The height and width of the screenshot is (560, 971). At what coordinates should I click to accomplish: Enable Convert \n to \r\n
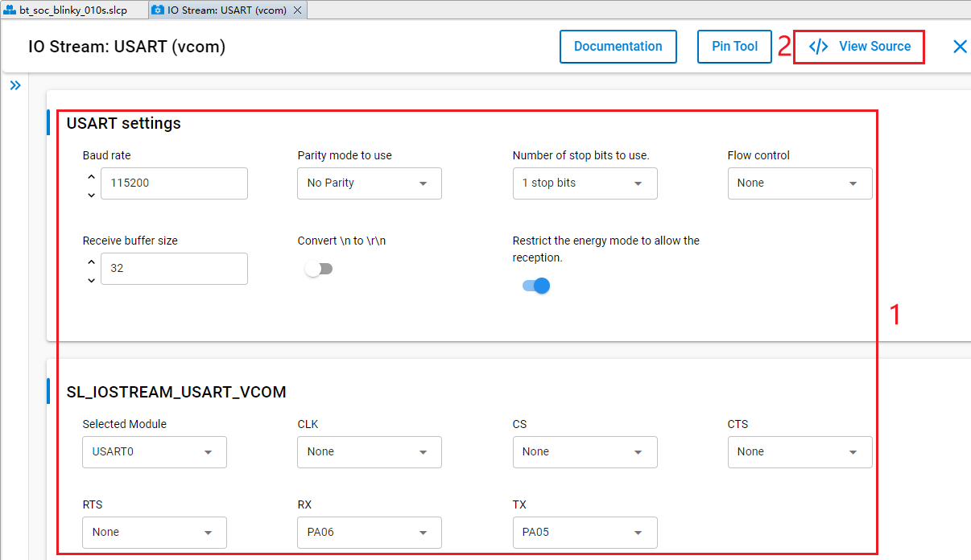click(319, 268)
